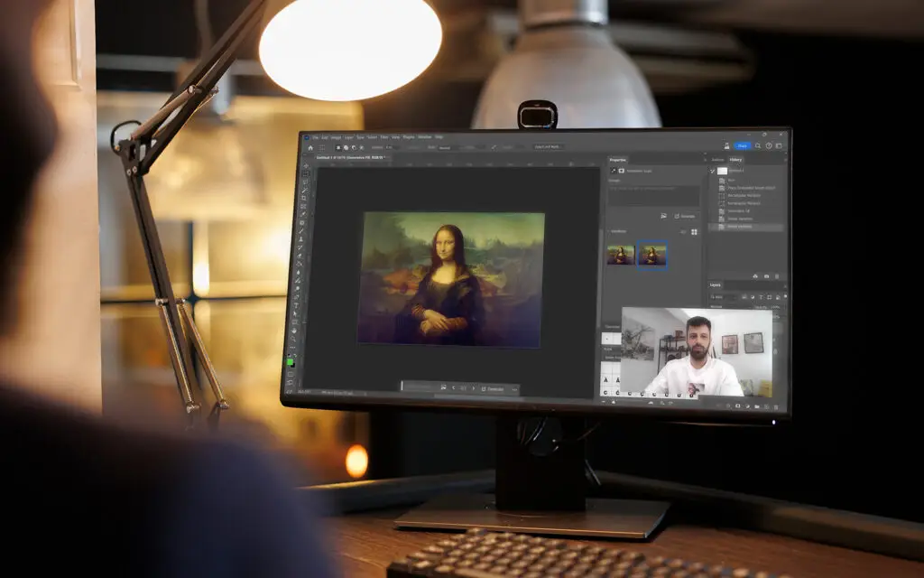This screenshot has width=924, height=578.
Task: Open the layer Kind filter dropdown
Action: [x=723, y=296]
